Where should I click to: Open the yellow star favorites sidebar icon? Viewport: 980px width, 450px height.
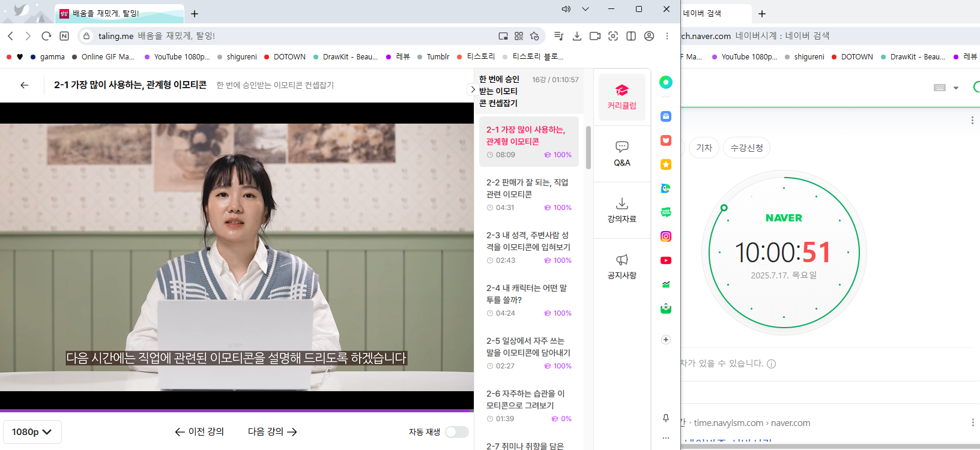pyautogui.click(x=666, y=164)
